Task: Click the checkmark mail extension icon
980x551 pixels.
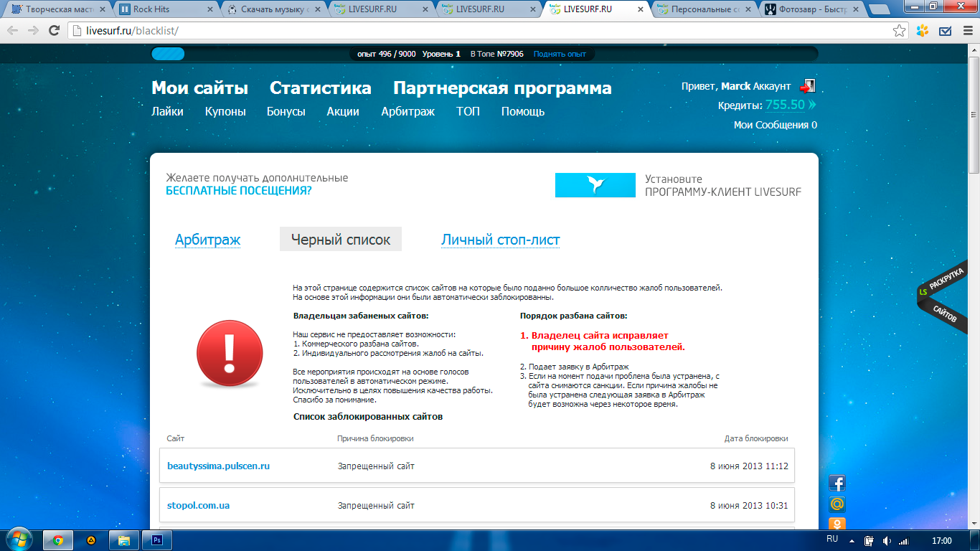Action: click(x=945, y=31)
